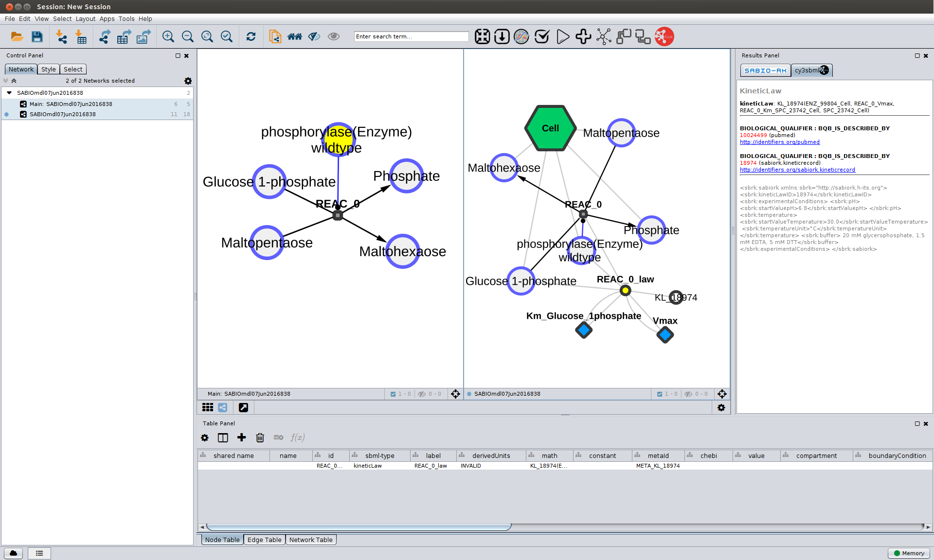The image size is (934, 560).
Task: Click Import Network from File icon
Action: [x=61, y=37]
